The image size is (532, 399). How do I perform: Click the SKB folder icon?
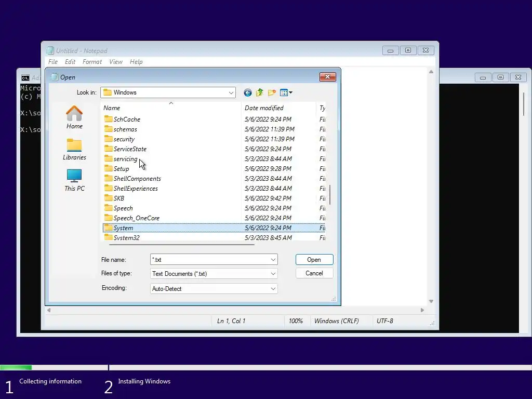click(x=108, y=198)
